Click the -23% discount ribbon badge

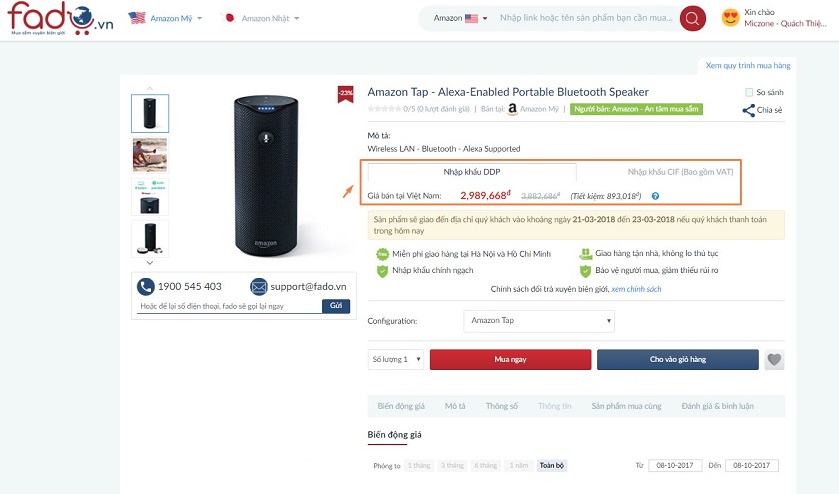point(346,94)
